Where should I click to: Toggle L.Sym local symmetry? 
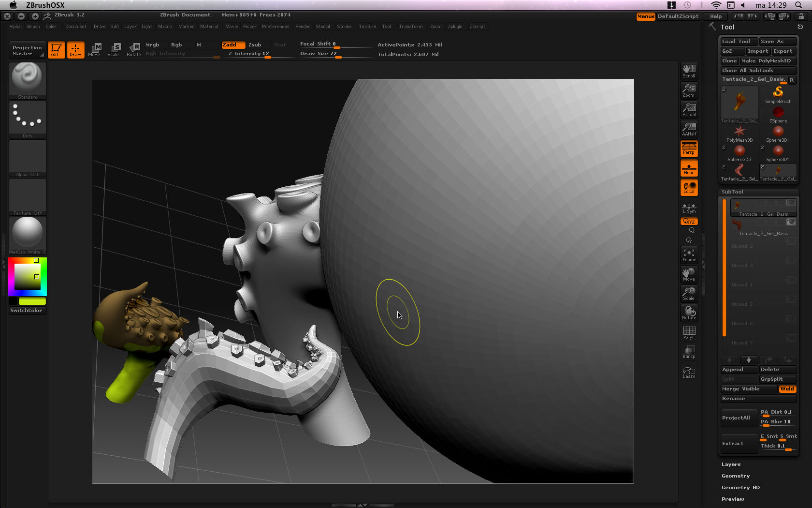point(689,208)
